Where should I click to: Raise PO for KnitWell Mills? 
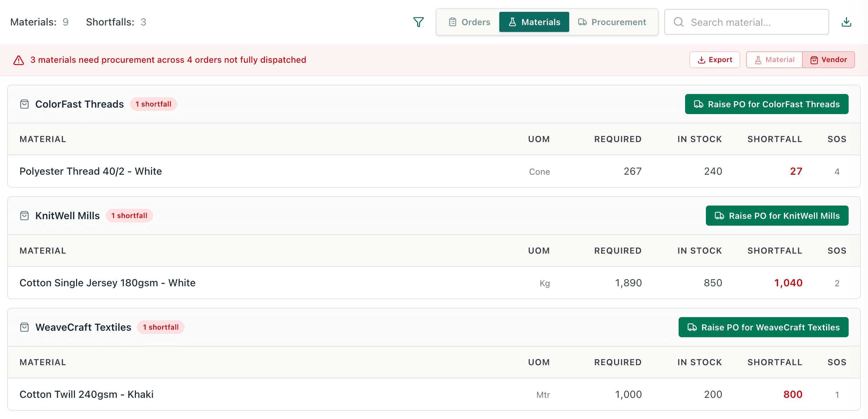[777, 216]
